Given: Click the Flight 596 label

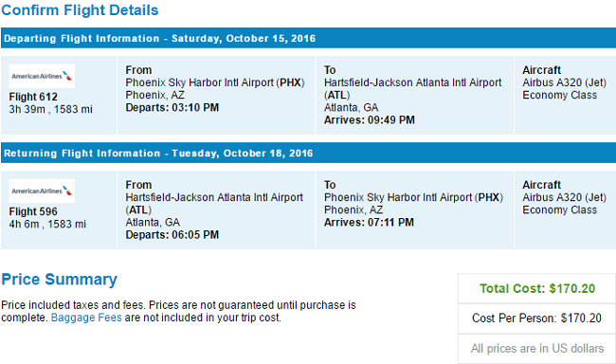Looking at the screenshot, I should coord(33,211).
